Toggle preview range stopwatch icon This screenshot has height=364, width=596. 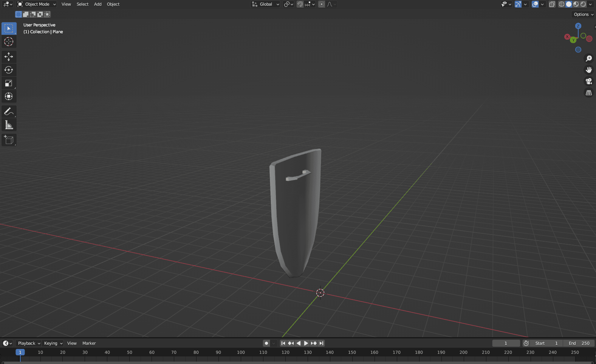(526, 343)
